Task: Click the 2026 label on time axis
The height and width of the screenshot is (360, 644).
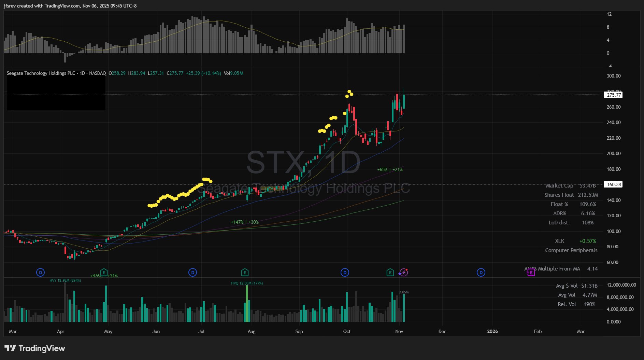Action: [492, 332]
